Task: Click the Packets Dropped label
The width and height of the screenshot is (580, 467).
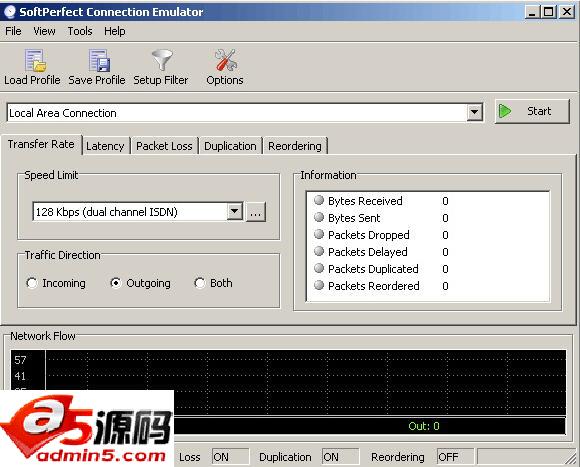Action: 369,235
